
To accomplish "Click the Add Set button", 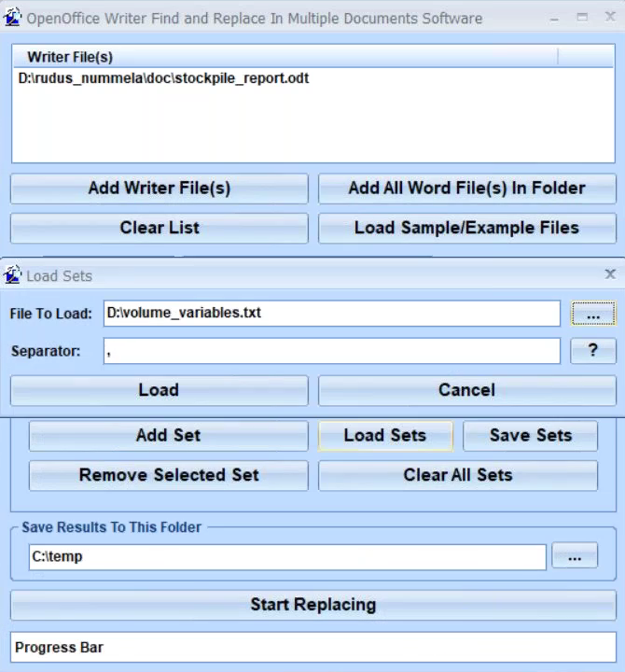I will click(168, 436).
